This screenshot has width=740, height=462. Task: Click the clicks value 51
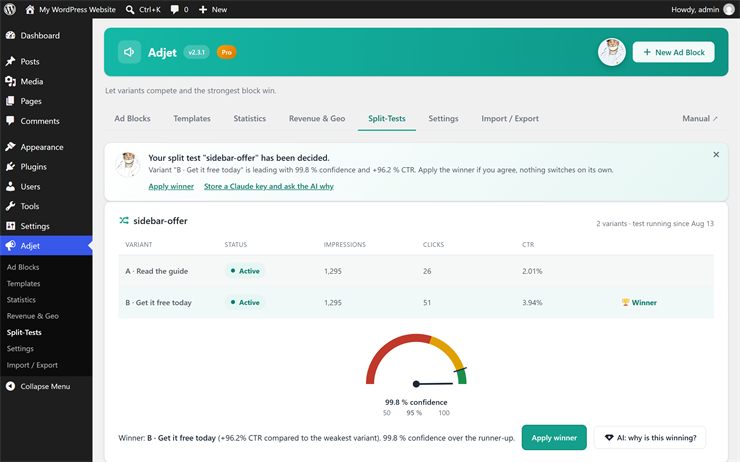point(427,302)
